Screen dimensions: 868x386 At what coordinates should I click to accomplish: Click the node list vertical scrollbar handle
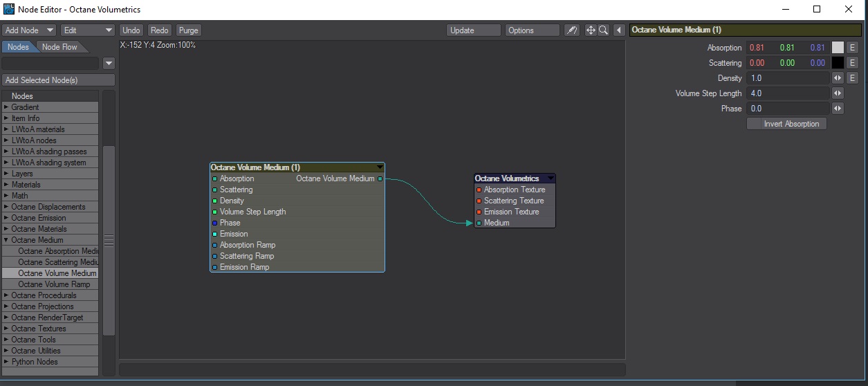tap(109, 240)
